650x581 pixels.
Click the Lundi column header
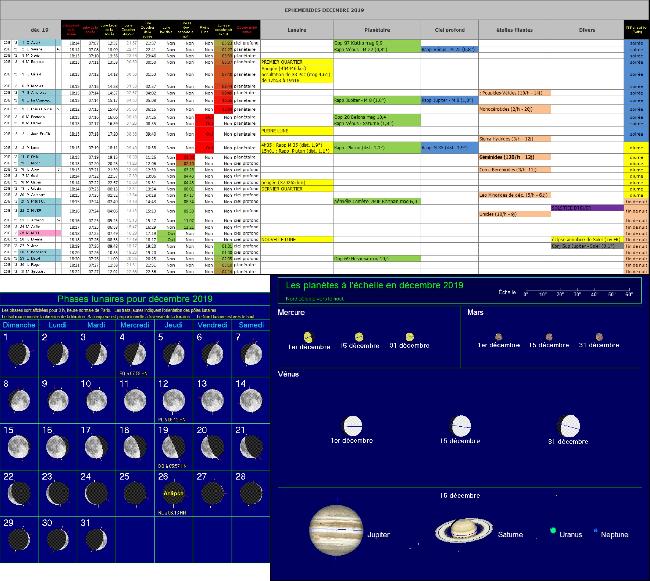(x=58, y=325)
